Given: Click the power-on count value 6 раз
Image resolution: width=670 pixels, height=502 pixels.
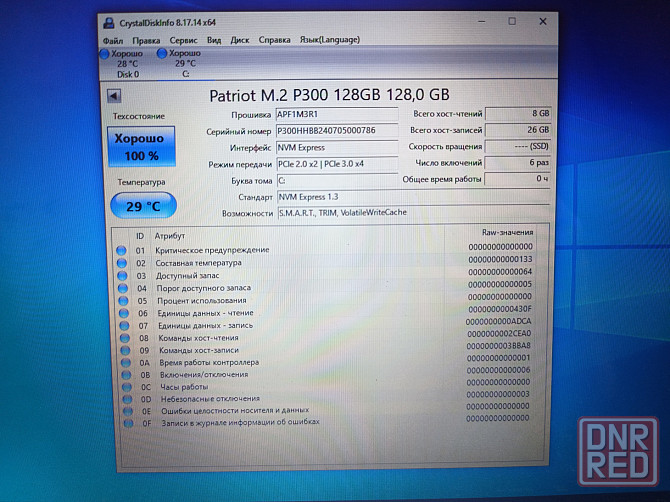Looking at the screenshot, I should pos(517,162).
